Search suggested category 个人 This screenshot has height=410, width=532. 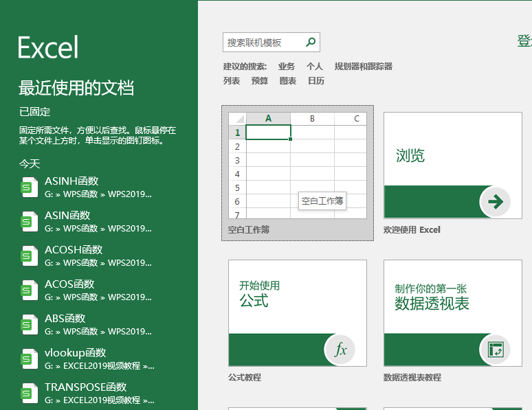coord(315,67)
